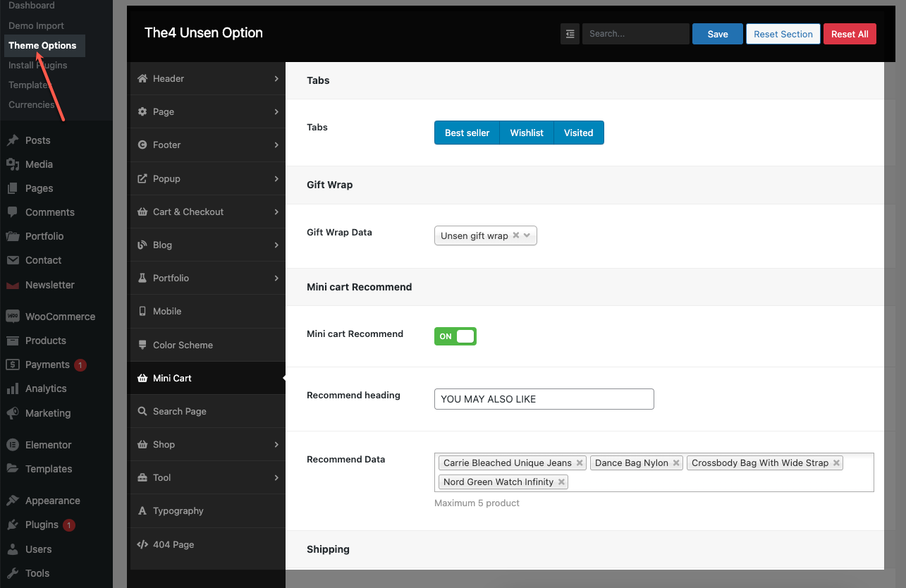Click the Popup external-link icon
The width and height of the screenshot is (906, 588).
[143, 178]
